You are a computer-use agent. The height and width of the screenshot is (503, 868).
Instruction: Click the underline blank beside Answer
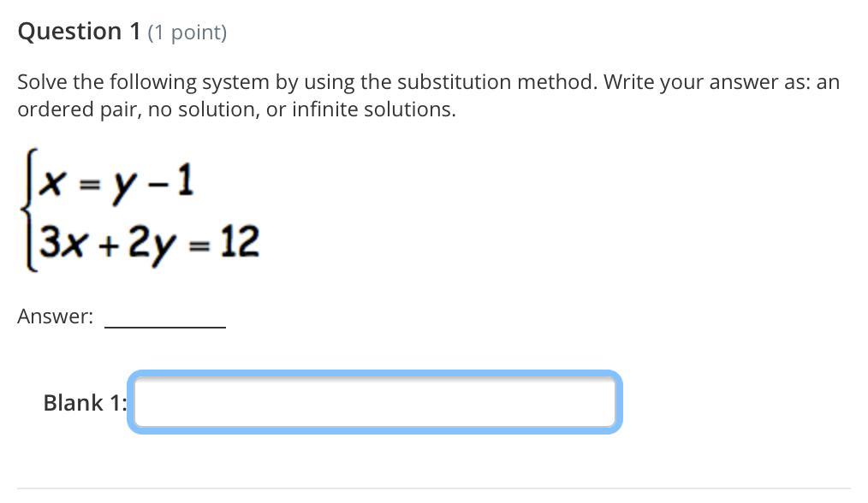pyautogui.click(x=165, y=327)
